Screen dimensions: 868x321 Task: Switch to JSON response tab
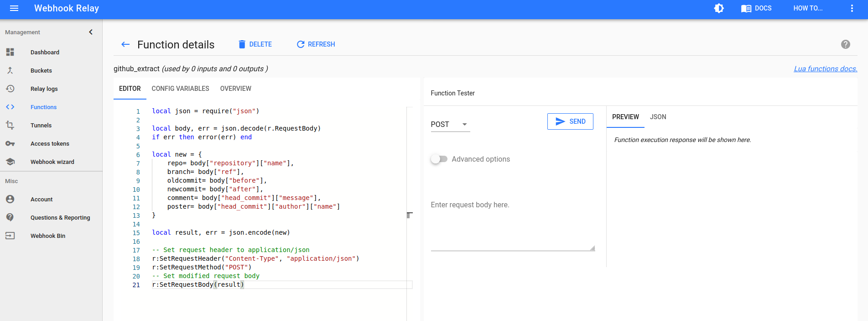(658, 117)
